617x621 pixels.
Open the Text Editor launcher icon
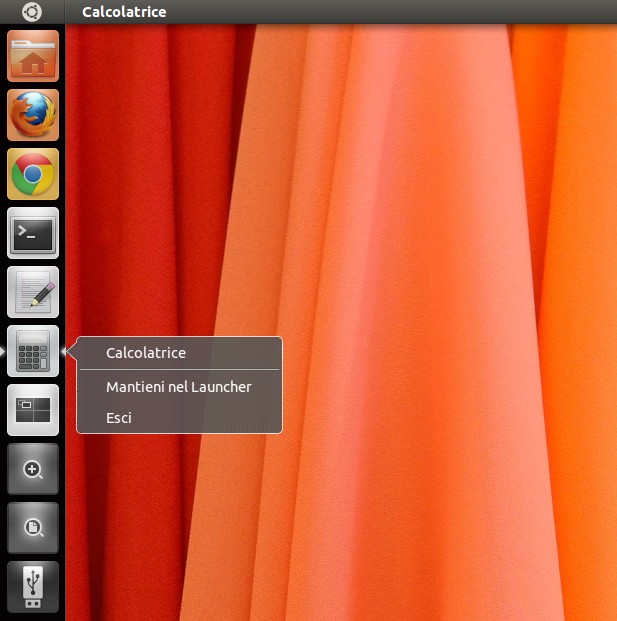pos(33,292)
